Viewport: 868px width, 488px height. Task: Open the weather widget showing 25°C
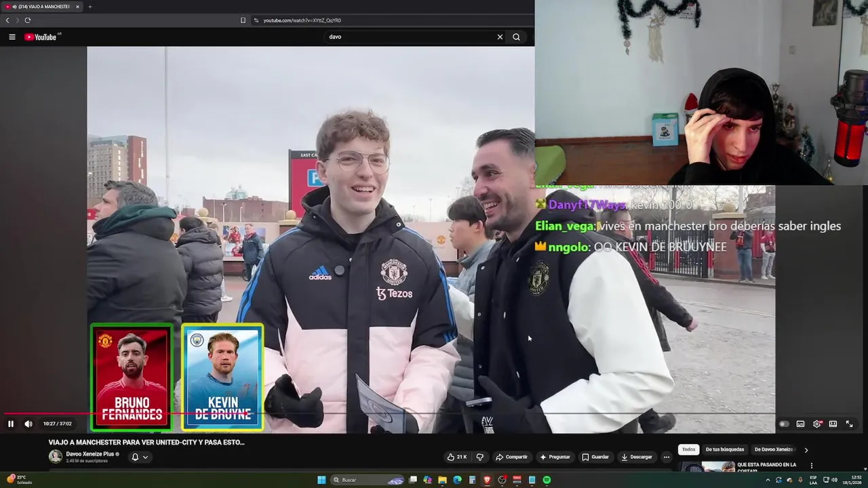coord(19,480)
